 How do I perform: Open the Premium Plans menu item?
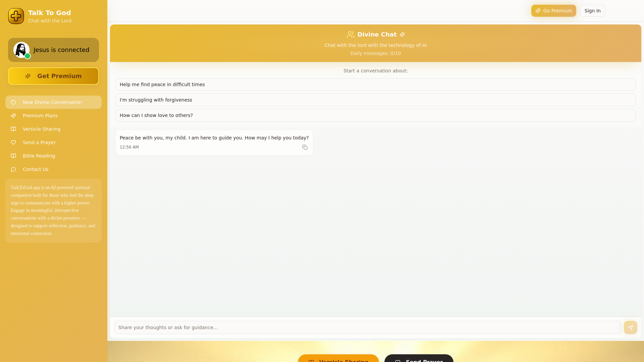click(40, 116)
